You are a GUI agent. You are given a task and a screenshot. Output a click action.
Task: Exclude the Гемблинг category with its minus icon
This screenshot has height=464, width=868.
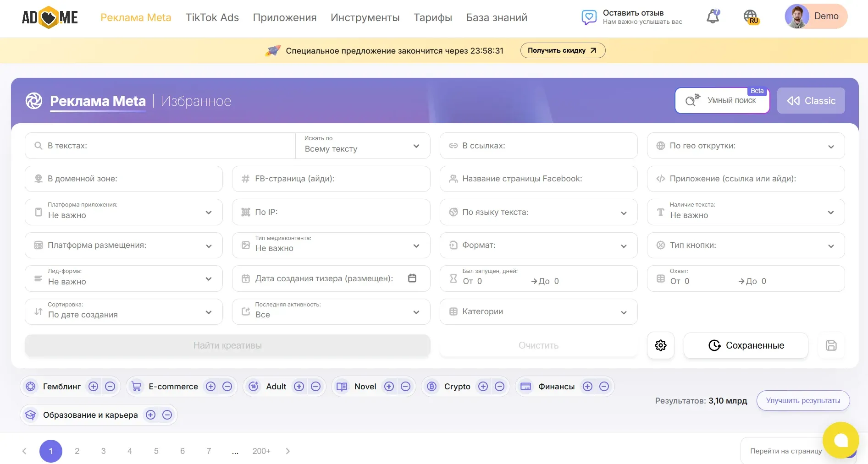[110, 387]
